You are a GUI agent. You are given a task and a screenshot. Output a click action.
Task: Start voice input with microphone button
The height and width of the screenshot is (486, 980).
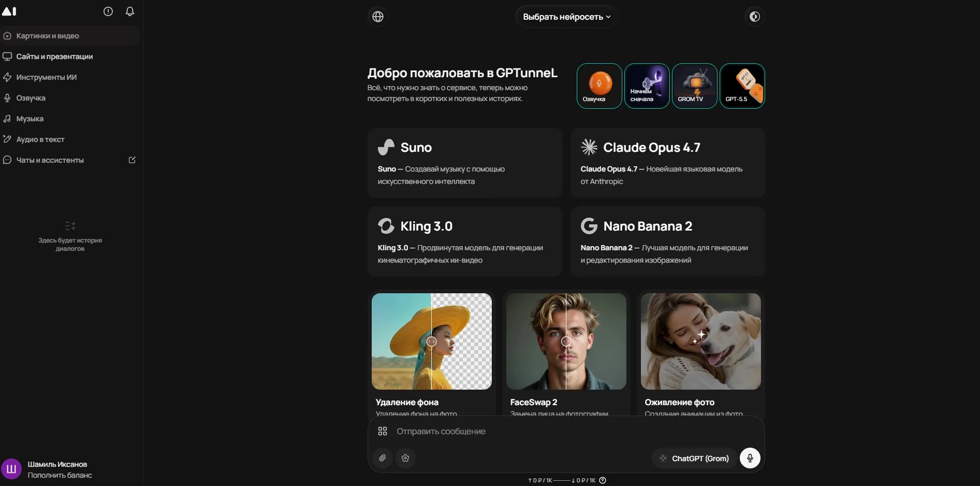pos(750,458)
